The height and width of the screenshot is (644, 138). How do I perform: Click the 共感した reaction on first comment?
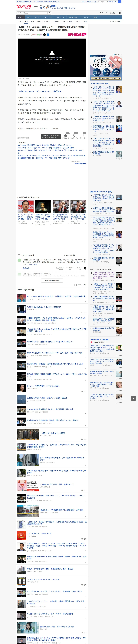coord(60,268)
